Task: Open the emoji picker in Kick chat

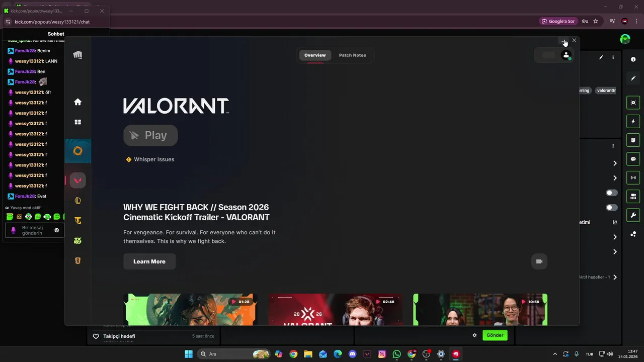Action: coord(56,230)
